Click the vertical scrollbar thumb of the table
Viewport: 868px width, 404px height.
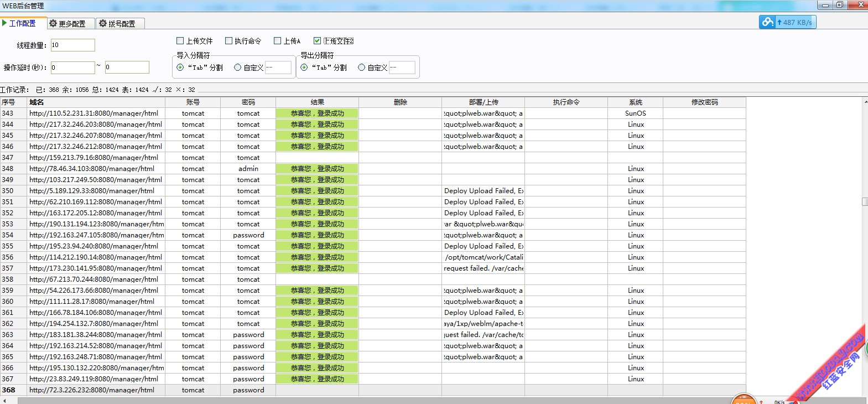865,202
